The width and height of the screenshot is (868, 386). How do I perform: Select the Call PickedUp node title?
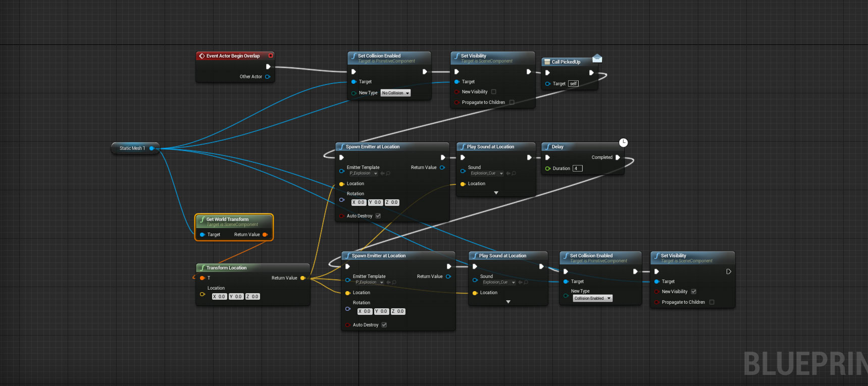click(566, 62)
